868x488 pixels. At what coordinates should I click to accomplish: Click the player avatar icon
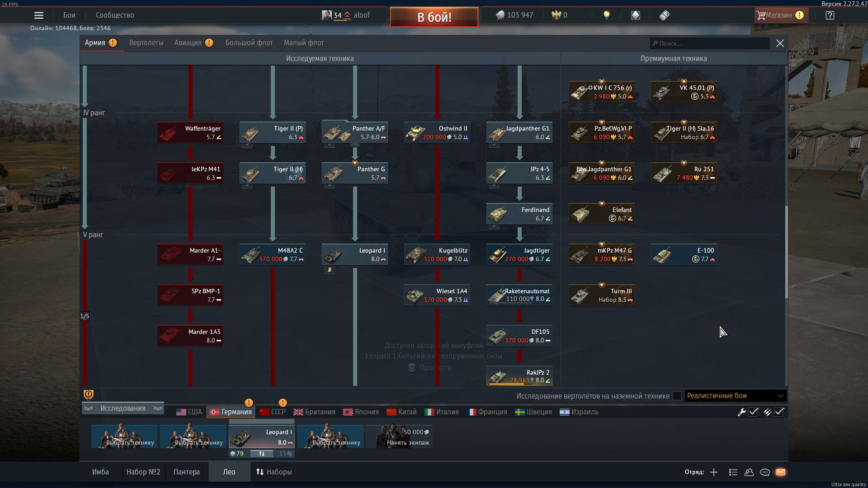326,15
